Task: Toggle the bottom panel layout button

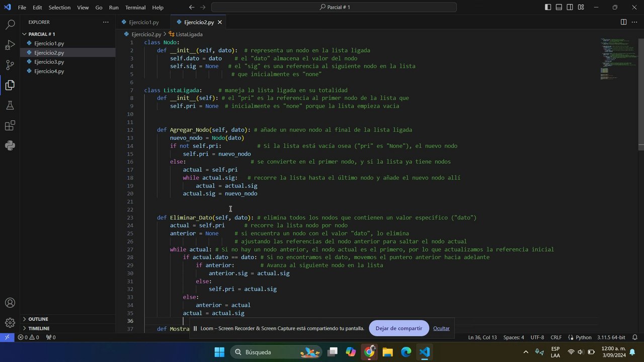Action: [x=559, y=8]
